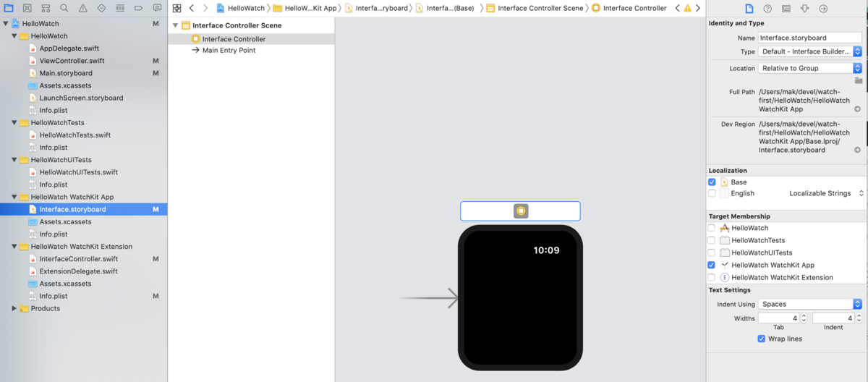Click the Tab width stepper
The height and width of the screenshot is (382, 868).
pos(804,318)
